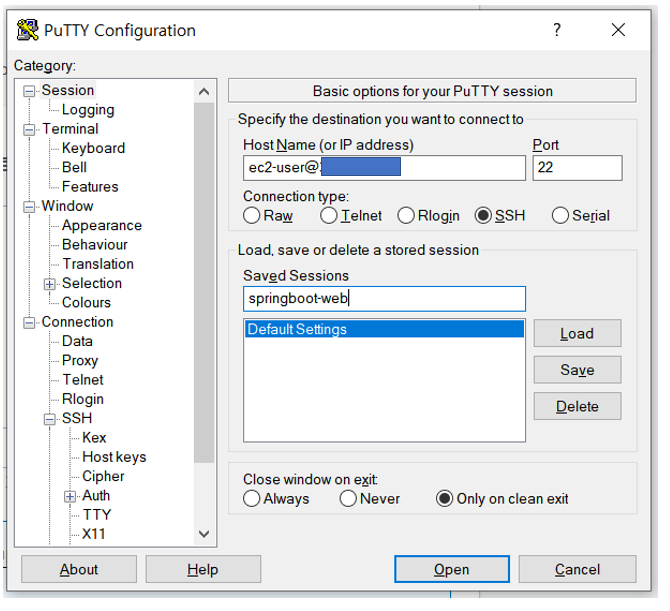Open the Features category

(x=90, y=187)
